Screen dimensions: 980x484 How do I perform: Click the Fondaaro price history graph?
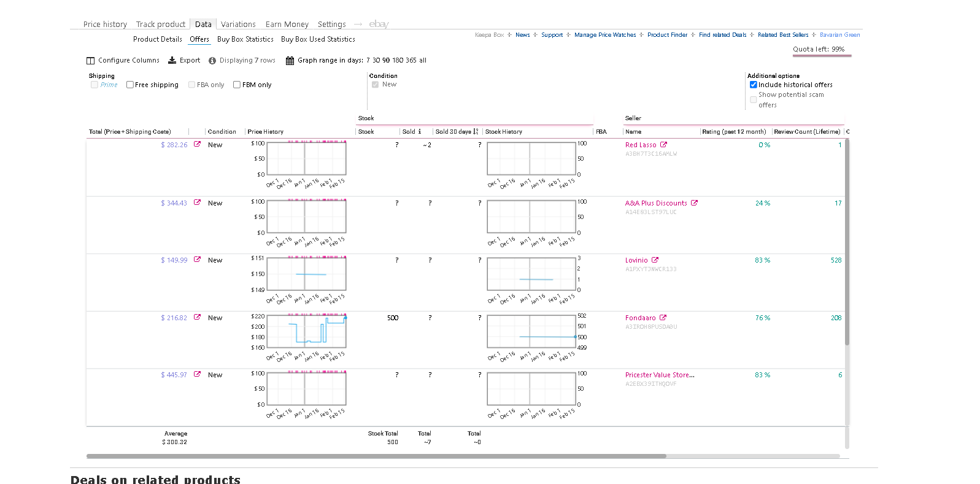306,331
